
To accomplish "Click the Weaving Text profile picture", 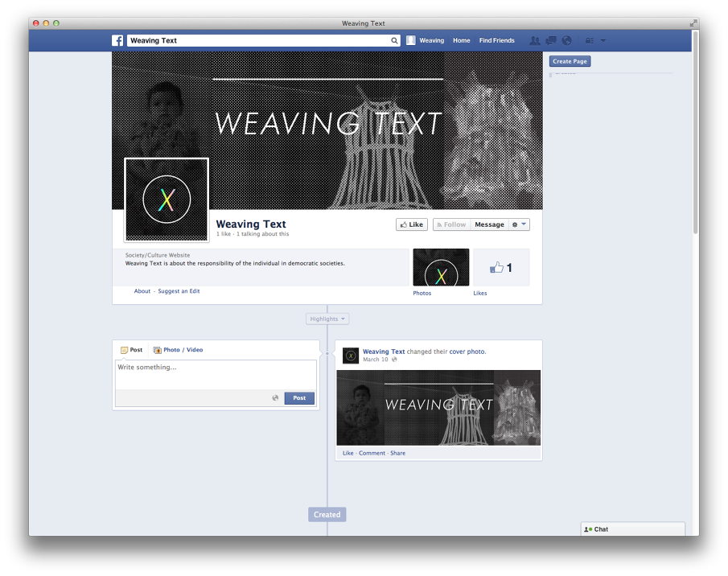I will point(167,200).
